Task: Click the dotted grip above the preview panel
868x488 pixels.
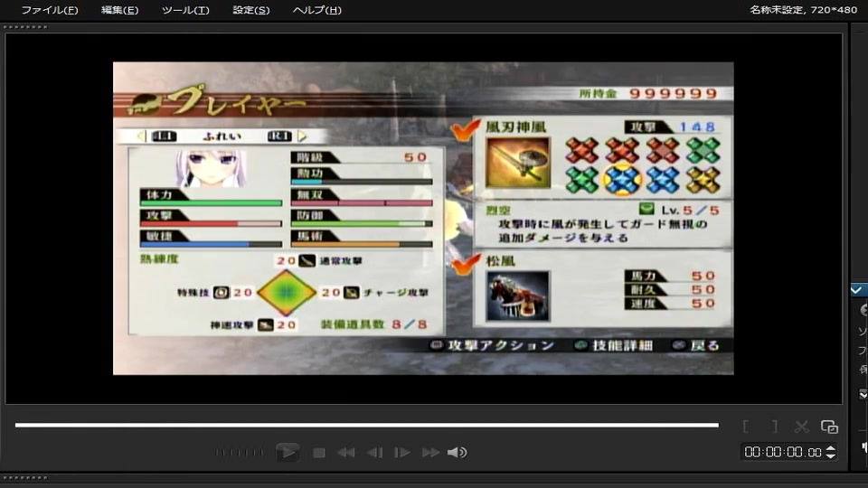Action: click(25, 26)
